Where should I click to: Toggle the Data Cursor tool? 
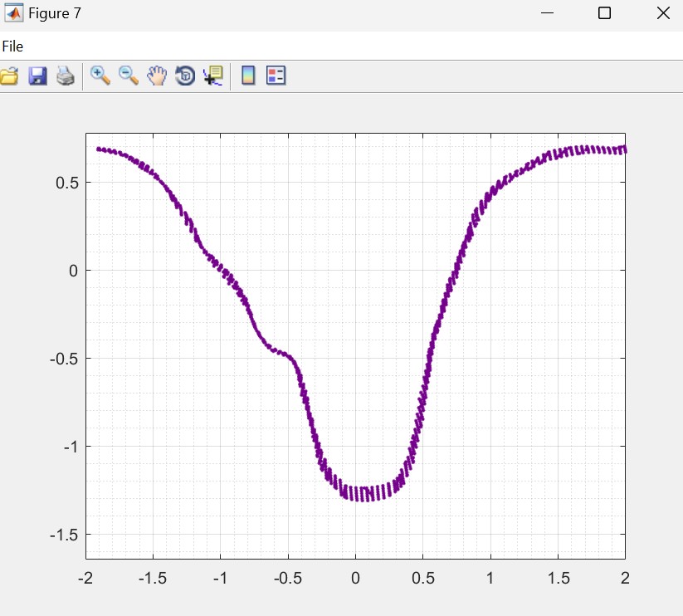click(213, 76)
